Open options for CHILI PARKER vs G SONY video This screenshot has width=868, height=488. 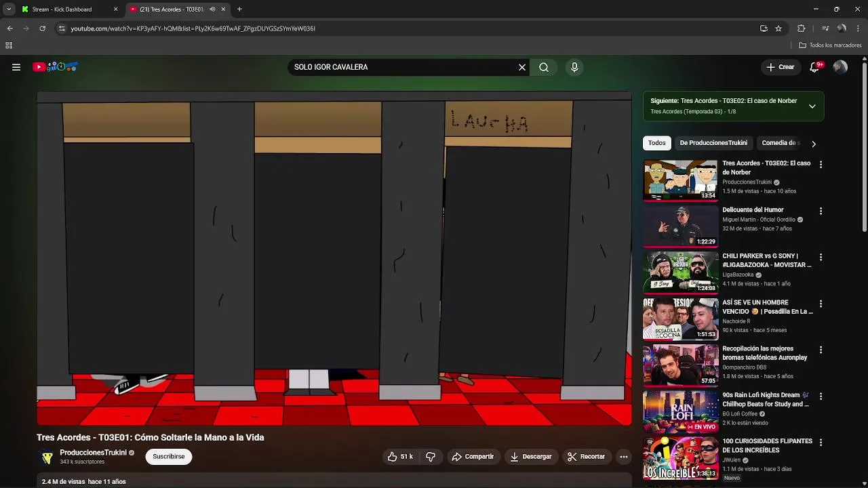(821, 258)
